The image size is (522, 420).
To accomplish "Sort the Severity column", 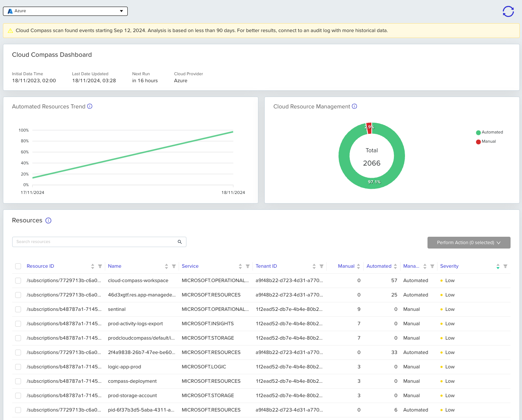I will 498,266.
